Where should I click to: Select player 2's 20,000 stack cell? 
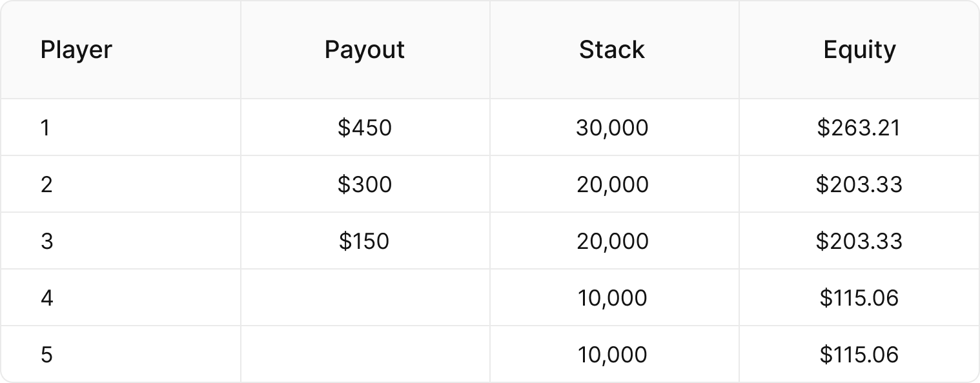point(612,184)
